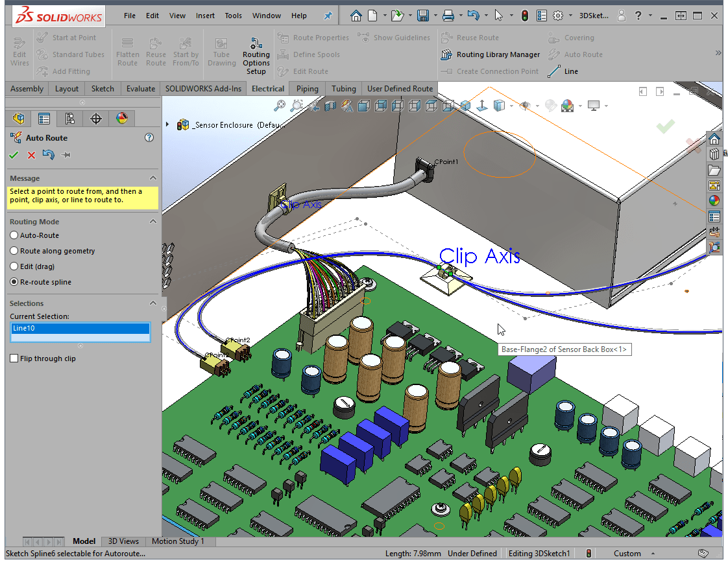Screen dimensions: 728x564
Task: Click the Rebuild traffic light icon
Action: pos(525,16)
